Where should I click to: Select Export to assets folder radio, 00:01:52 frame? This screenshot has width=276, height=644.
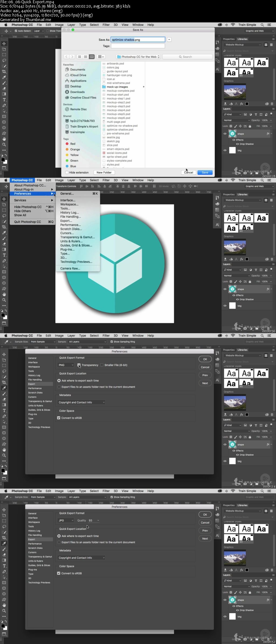(x=59, y=542)
